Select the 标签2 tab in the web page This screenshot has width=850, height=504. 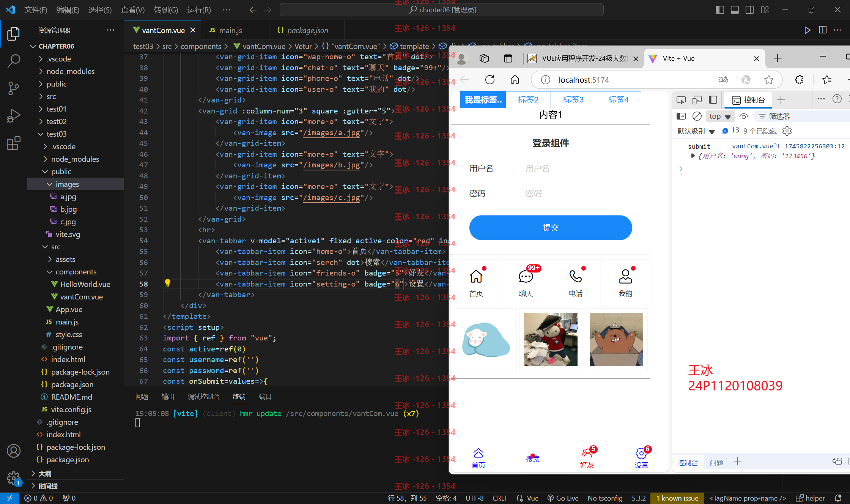tap(528, 99)
